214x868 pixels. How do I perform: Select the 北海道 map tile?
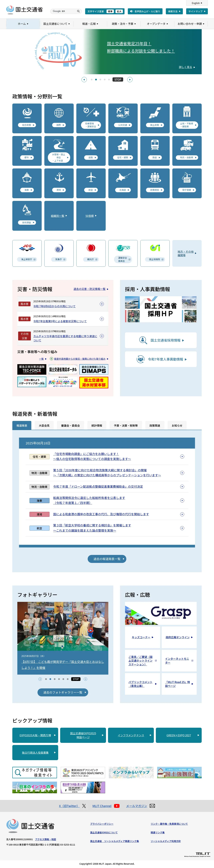[x=123, y=183]
